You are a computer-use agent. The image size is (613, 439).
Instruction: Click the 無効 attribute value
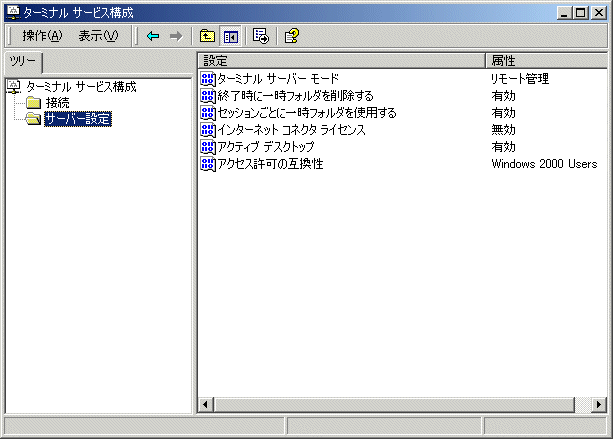[x=503, y=130]
